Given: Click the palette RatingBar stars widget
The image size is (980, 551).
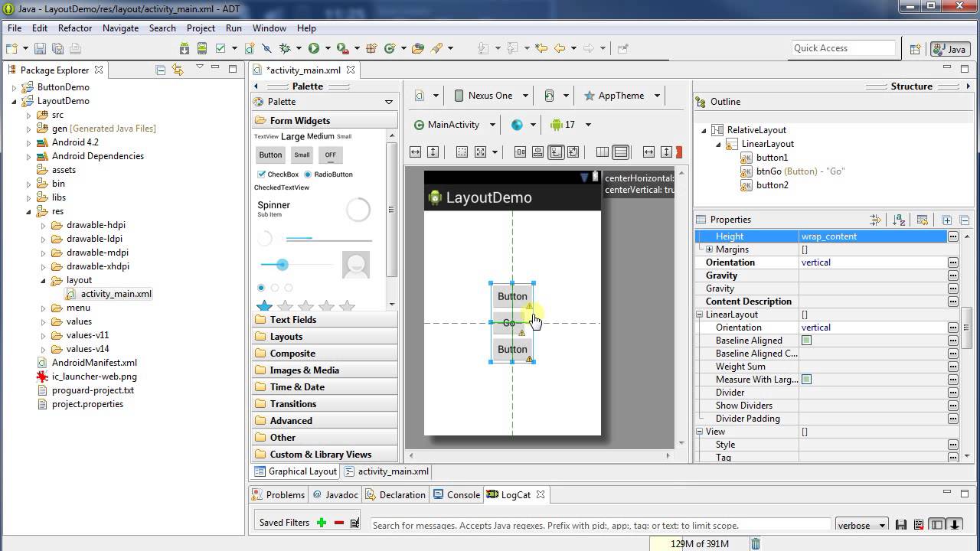Looking at the screenshot, I should click(x=305, y=306).
